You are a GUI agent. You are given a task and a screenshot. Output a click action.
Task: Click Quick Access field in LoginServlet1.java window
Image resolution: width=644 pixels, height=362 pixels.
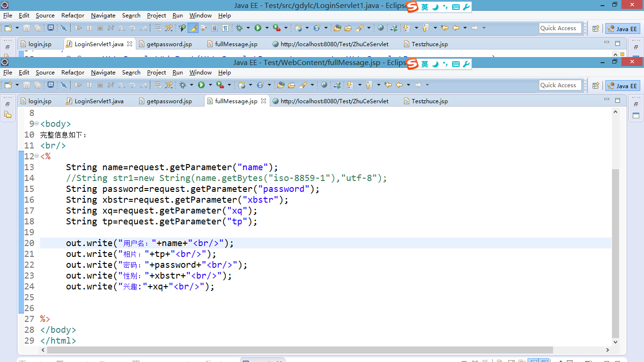pyautogui.click(x=560, y=28)
